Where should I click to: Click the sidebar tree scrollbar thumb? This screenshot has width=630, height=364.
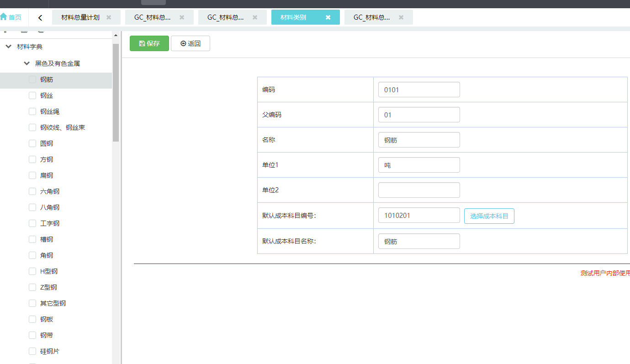pyautogui.click(x=116, y=92)
